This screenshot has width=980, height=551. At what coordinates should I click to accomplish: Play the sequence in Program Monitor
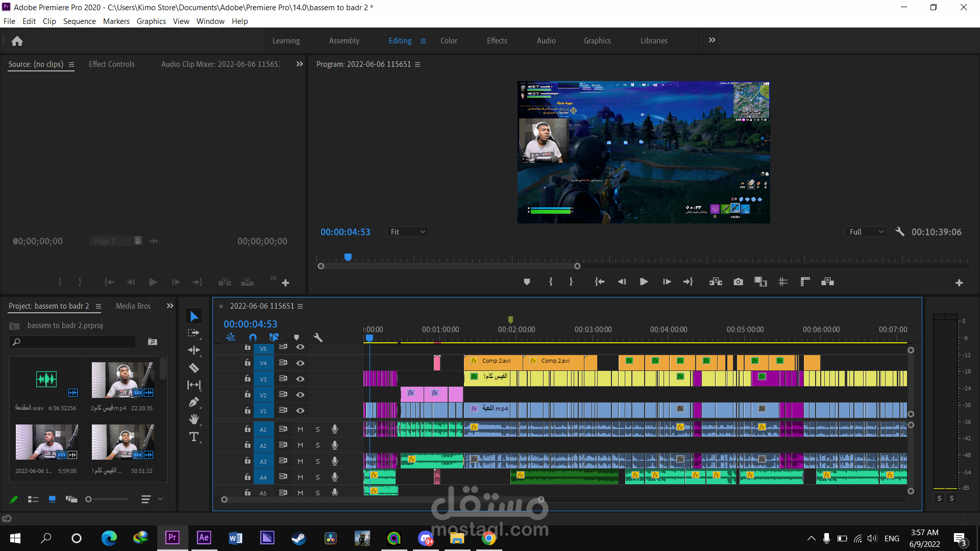(644, 282)
